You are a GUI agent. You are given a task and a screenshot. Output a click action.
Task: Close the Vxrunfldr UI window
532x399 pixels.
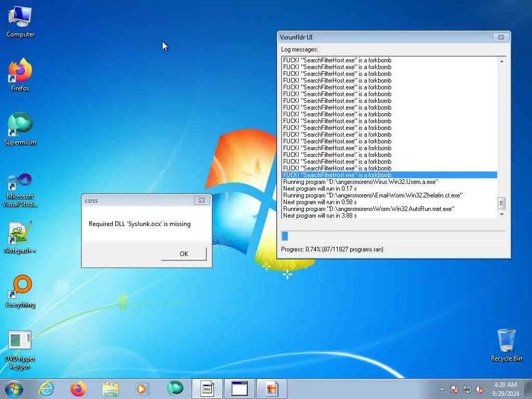(x=501, y=37)
